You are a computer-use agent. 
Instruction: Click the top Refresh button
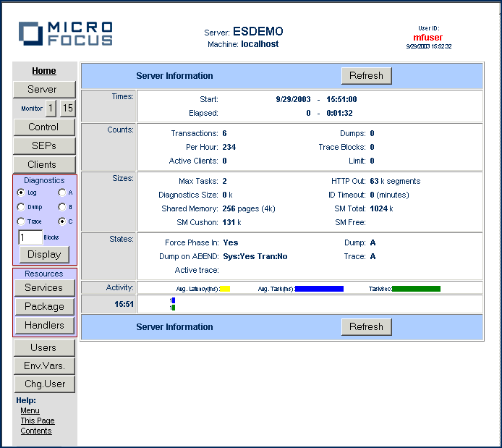click(366, 76)
